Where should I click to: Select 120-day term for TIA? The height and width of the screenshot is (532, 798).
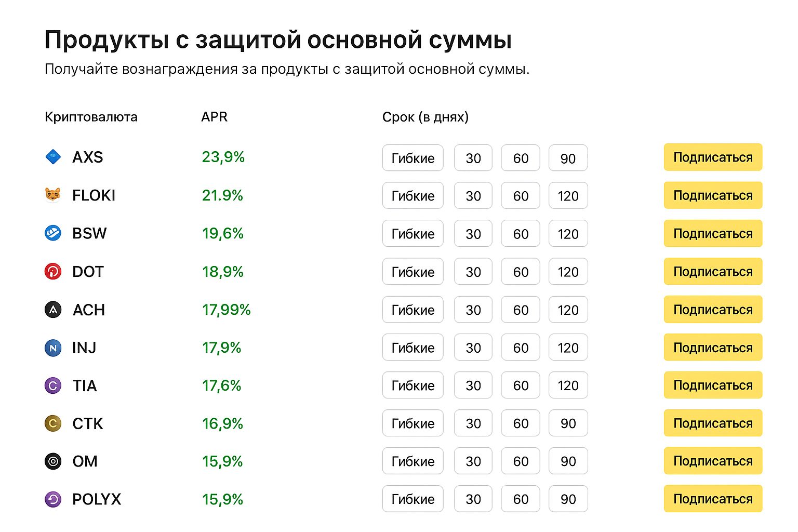tap(568, 385)
